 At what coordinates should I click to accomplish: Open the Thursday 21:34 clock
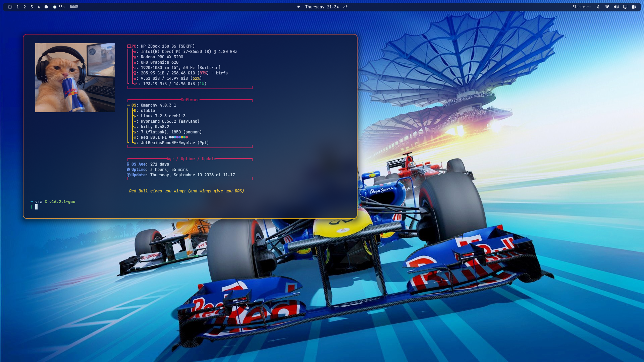pos(322,7)
